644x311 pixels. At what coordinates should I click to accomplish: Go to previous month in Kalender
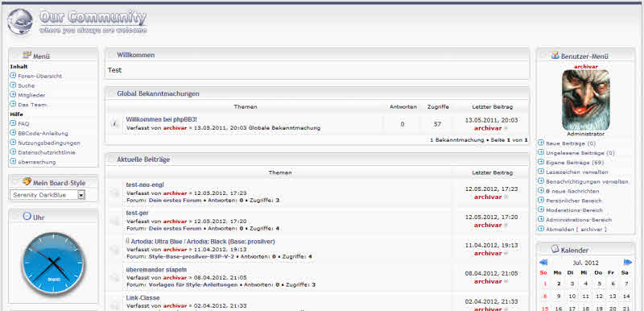pos(543,262)
